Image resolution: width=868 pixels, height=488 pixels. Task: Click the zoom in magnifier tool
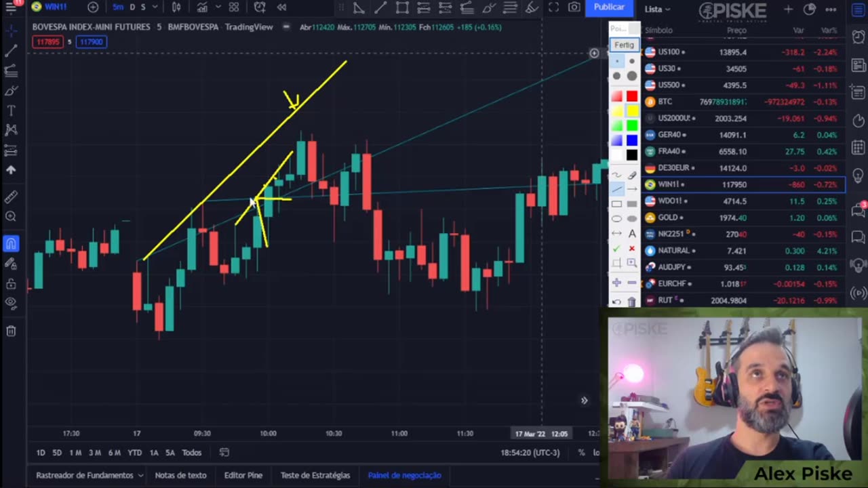click(x=11, y=217)
